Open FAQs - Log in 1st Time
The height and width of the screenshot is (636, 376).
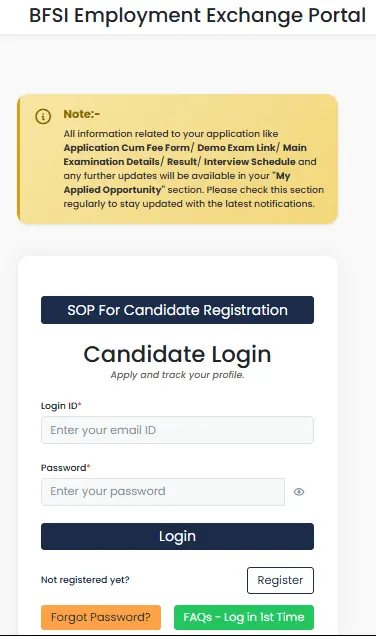[x=244, y=617]
